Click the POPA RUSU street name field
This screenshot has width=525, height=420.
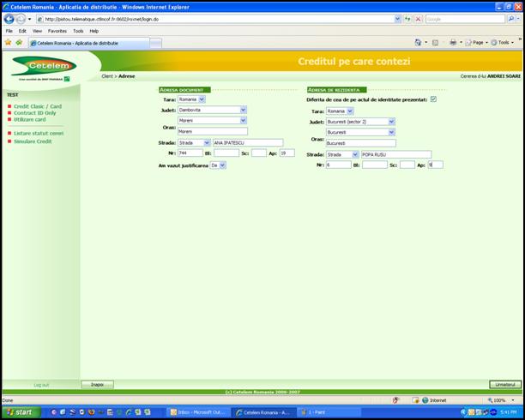coord(395,154)
